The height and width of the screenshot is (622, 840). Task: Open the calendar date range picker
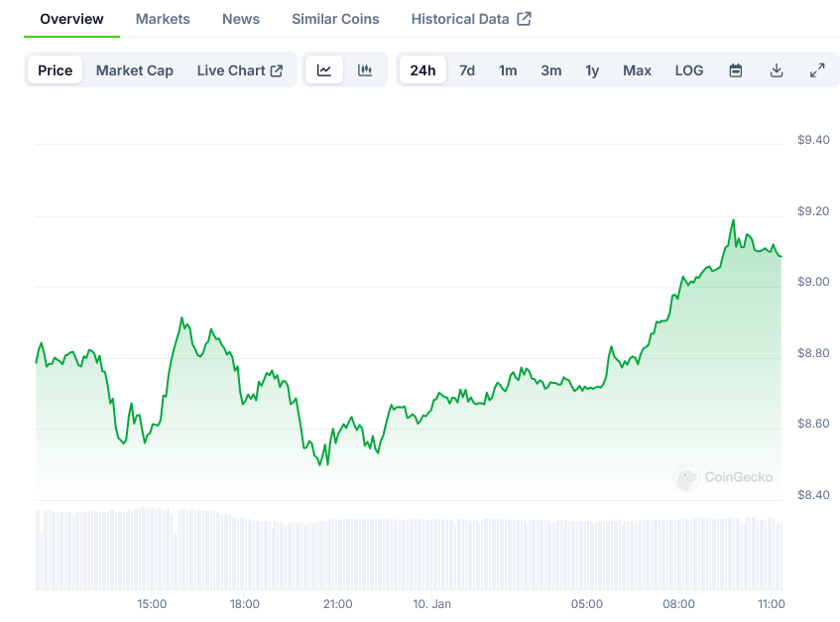point(736,70)
